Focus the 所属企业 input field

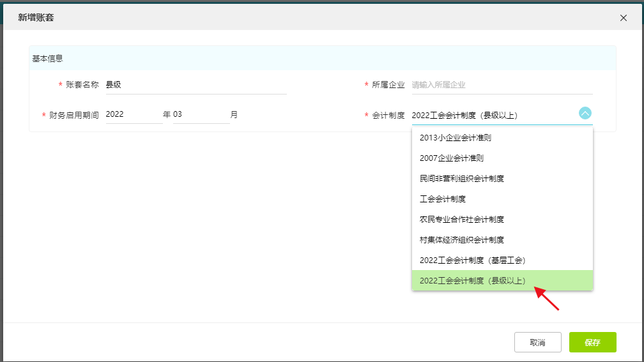(x=502, y=85)
